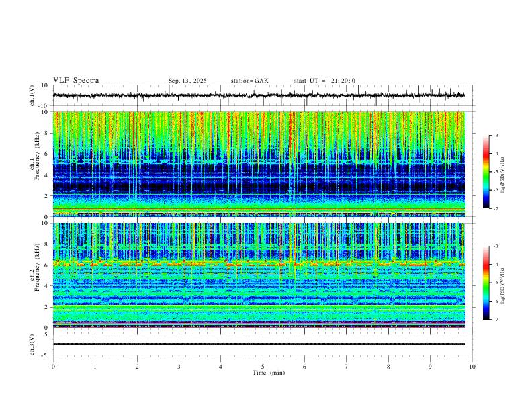Click the red 6 kHz band in ch.2 spectrogram
532x411 pixels.
(259, 263)
